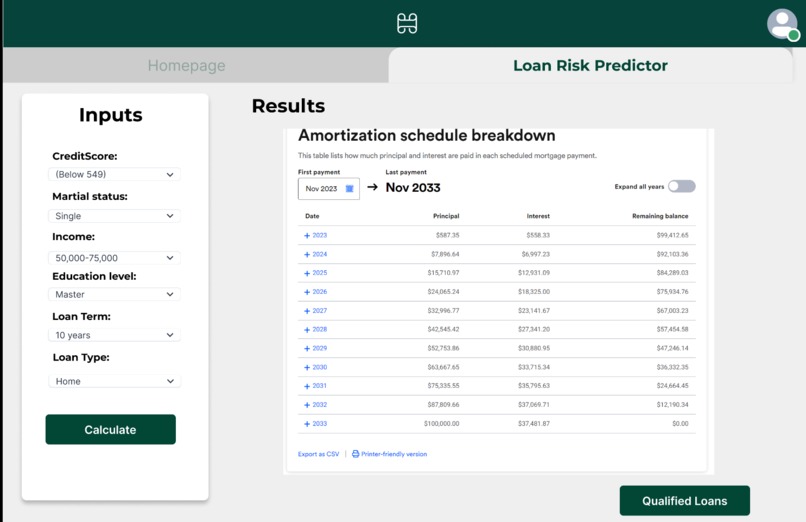Screen dimensions: 806x522
Task: Click the Interest column header
Action: (538, 216)
